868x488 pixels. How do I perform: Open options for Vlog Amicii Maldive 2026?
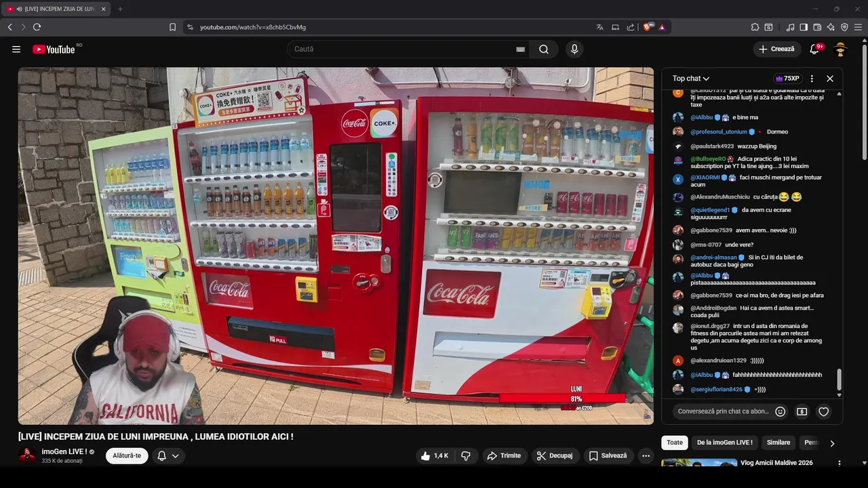[x=839, y=464]
